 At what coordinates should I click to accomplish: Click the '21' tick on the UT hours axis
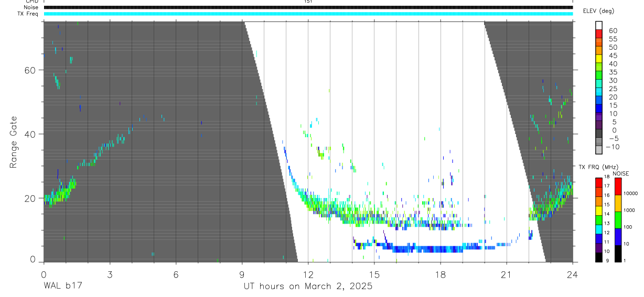coord(507,275)
